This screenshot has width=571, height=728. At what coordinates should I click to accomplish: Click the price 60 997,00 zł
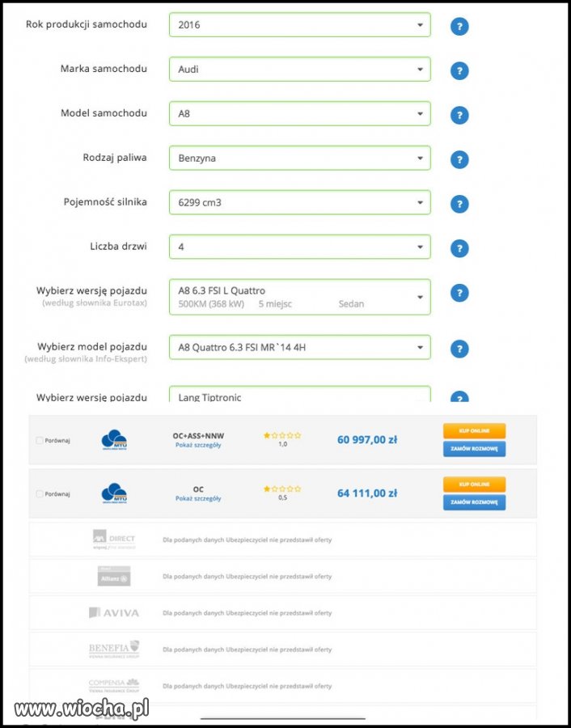pos(367,439)
